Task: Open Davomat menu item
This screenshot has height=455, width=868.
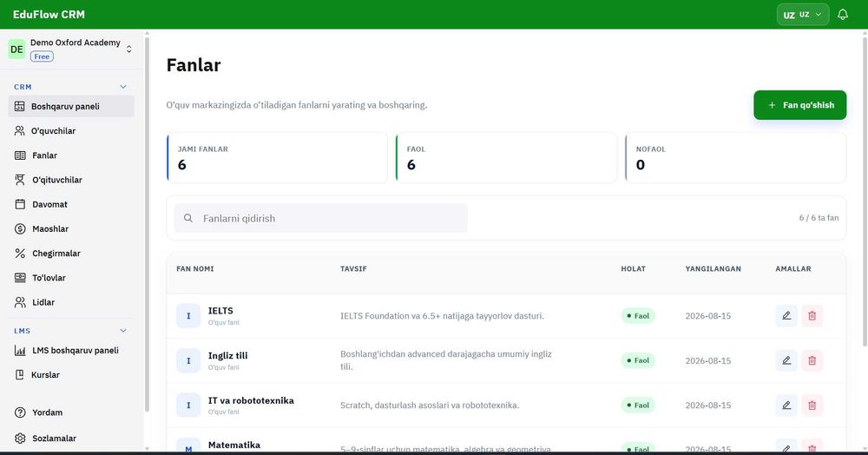Action: coord(71,204)
